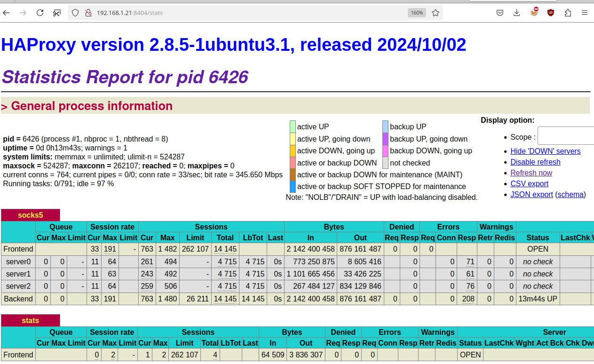
Task: Click Backend response errors value 208
Action: [468, 298]
